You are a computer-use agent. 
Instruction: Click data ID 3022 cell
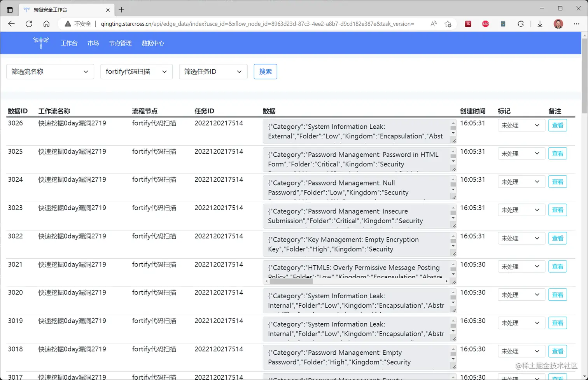(x=16, y=236)
